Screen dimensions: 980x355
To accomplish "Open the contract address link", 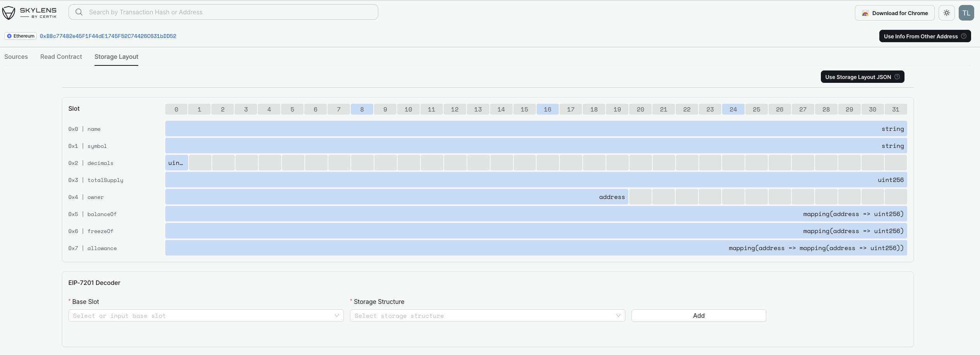I will [108, 36].
